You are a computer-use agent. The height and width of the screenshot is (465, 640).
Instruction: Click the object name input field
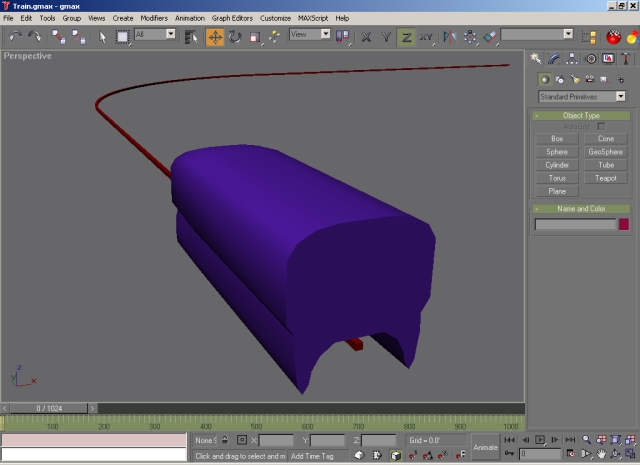click(x=575, y=225)
